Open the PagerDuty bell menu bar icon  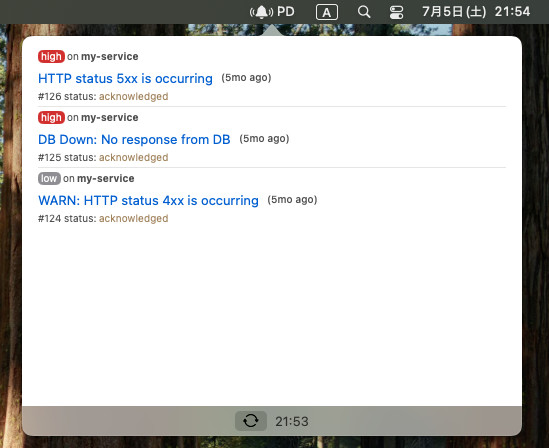[x=272, y=12]
